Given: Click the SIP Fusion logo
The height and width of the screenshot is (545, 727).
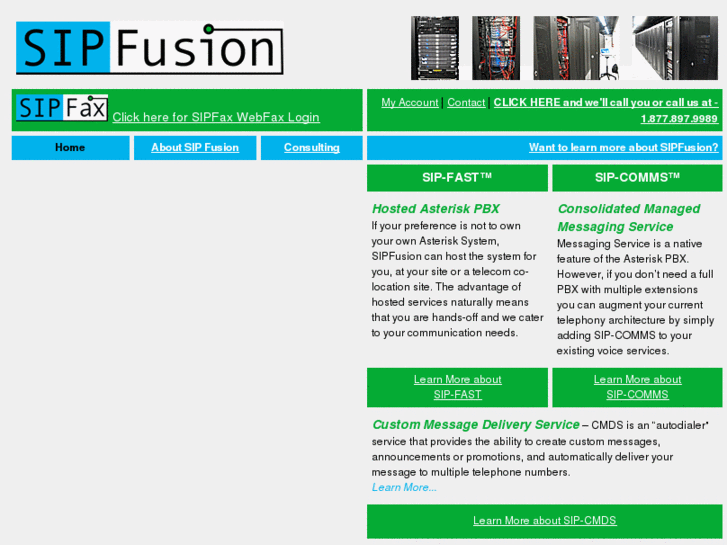Looking at the screenshot, I should [x=150, y=48].
